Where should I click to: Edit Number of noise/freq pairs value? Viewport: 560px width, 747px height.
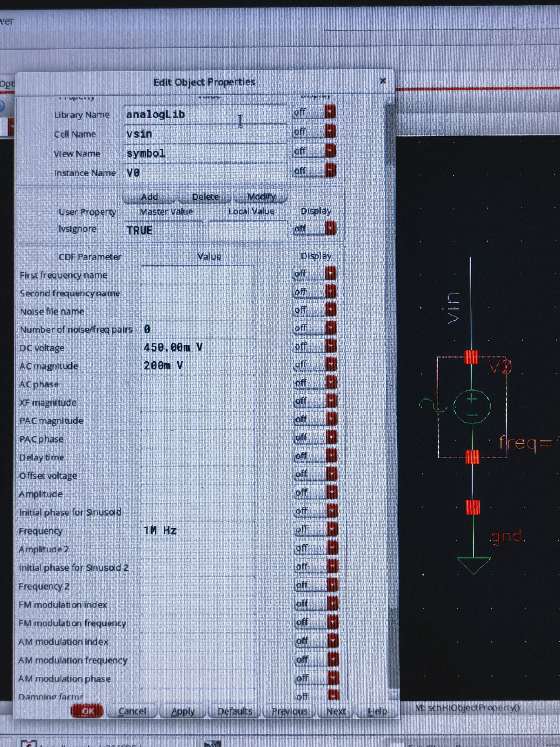pos(197,329)
